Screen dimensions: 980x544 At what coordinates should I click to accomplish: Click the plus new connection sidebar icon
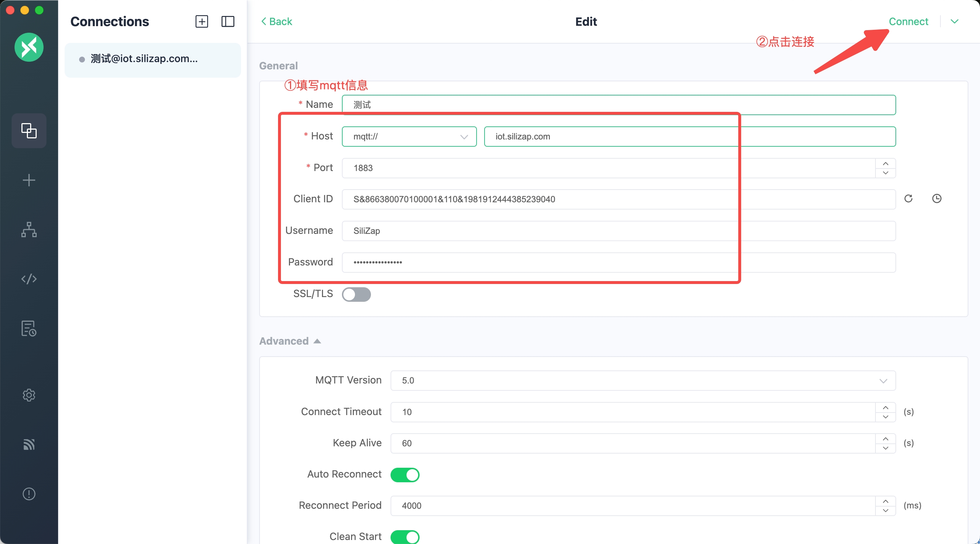(x=29, y=180)
